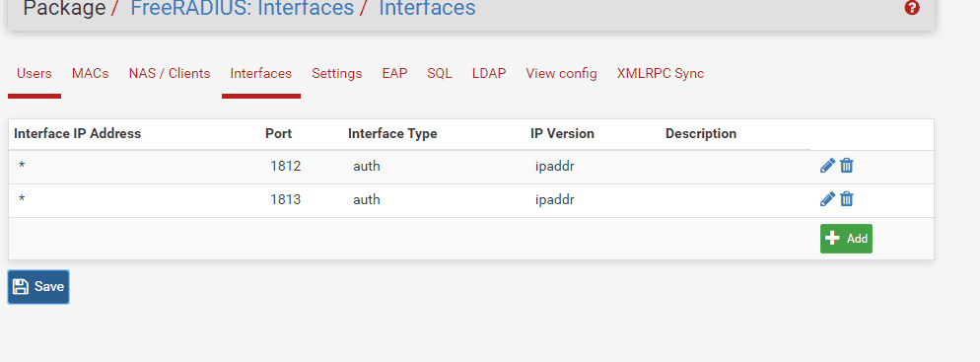The height and width of the screenshot is (362, 980).
Task: Click the Description column header
Action: [x=701, y=134]
